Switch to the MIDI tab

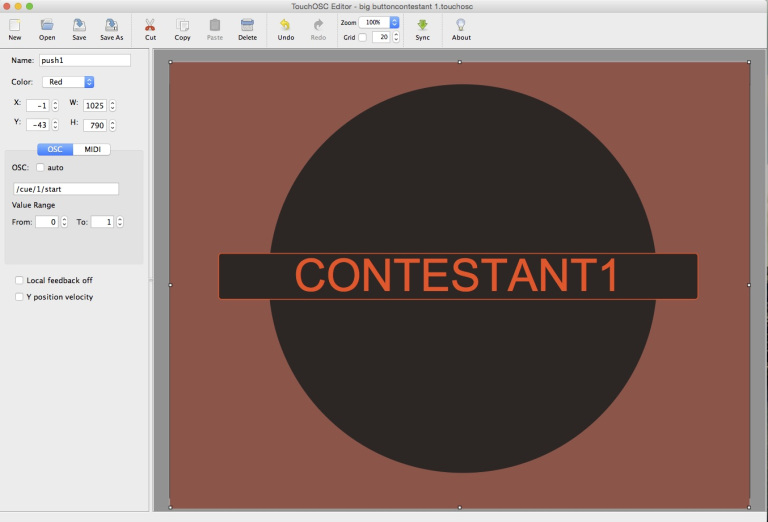click(x=92, y=149)
